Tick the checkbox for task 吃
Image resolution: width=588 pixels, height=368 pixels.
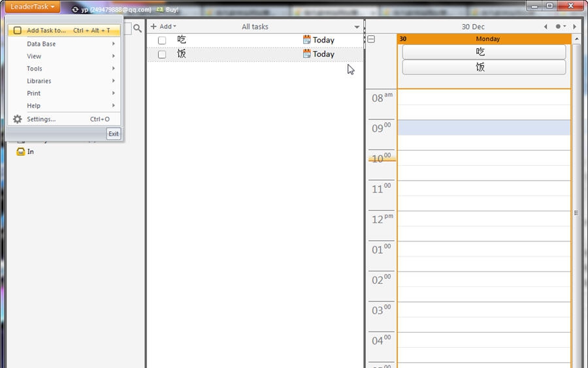coord(162,40)
